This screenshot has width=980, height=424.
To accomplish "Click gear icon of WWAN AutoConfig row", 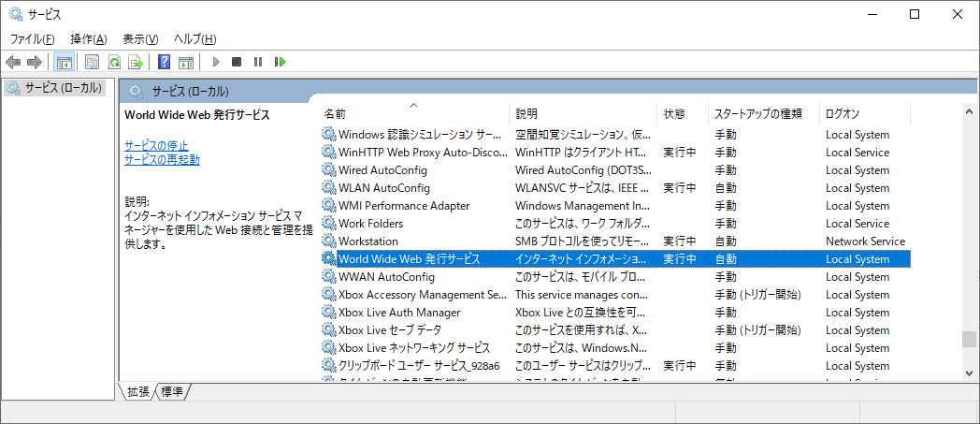I will [x=328, y=276].
